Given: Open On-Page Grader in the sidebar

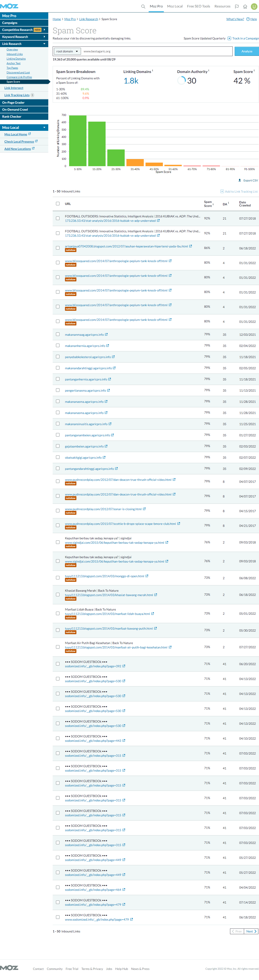Looking at the screenshot, I should point(24,102).
